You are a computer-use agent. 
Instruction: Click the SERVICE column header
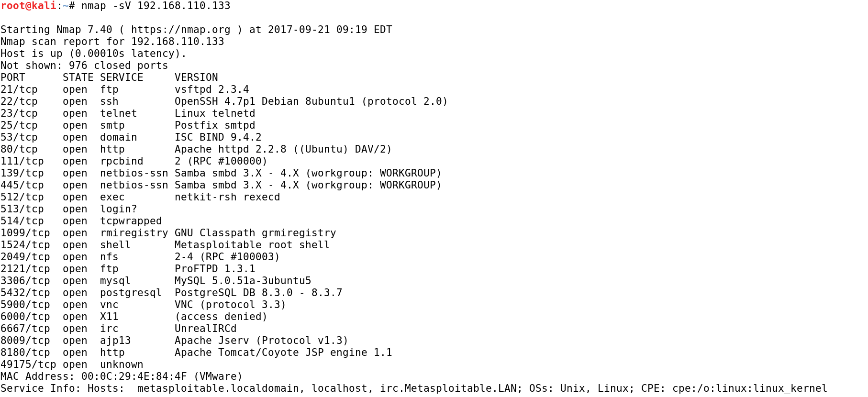click(122, 77)
